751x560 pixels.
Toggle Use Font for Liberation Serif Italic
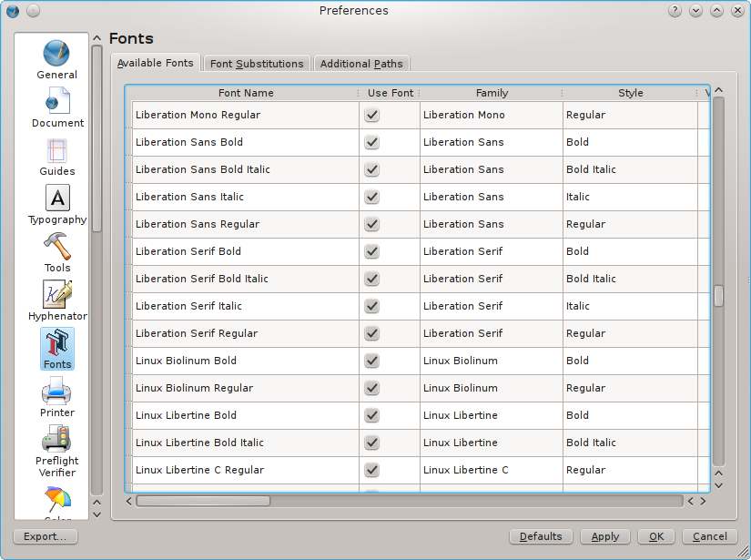(x=371, y=306)
